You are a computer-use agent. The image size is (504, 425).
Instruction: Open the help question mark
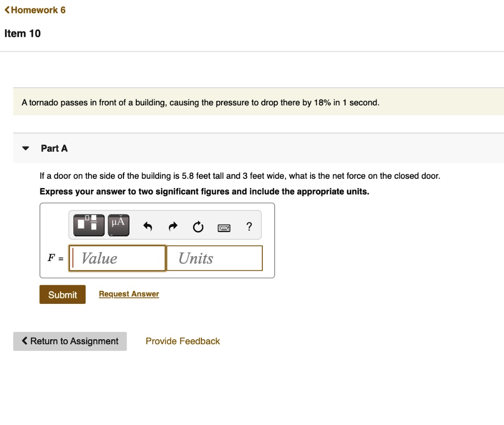[249, 227]
